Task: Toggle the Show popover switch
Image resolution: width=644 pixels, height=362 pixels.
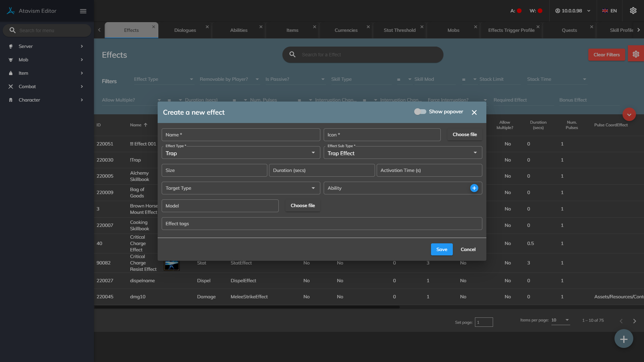Action: point(420,112)
